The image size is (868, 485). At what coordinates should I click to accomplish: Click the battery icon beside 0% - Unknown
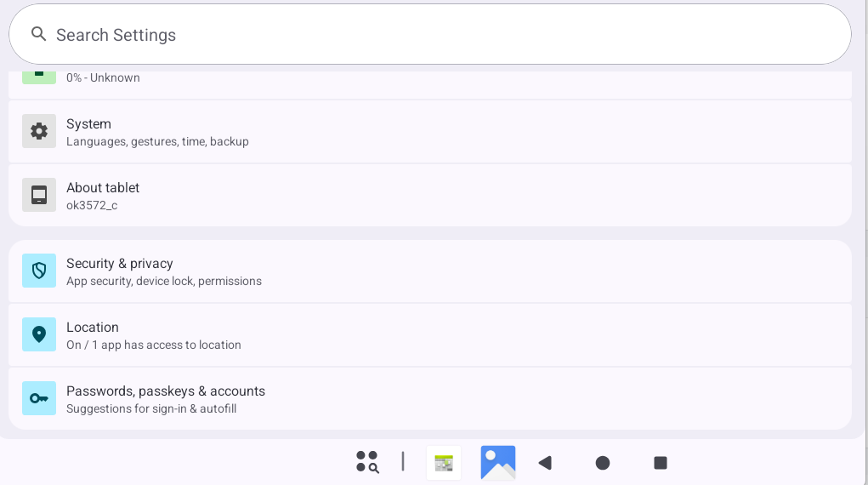tap(39, 77)
